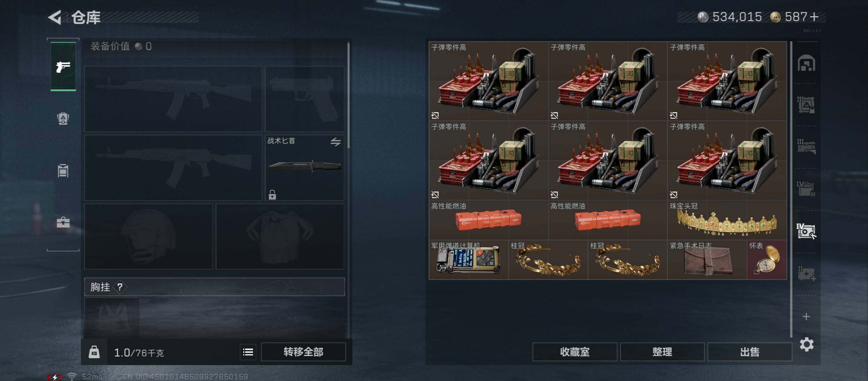Select the 珠宝头冠 jewel crown item
Screen dimensions: 868x381
pos(727,220)
